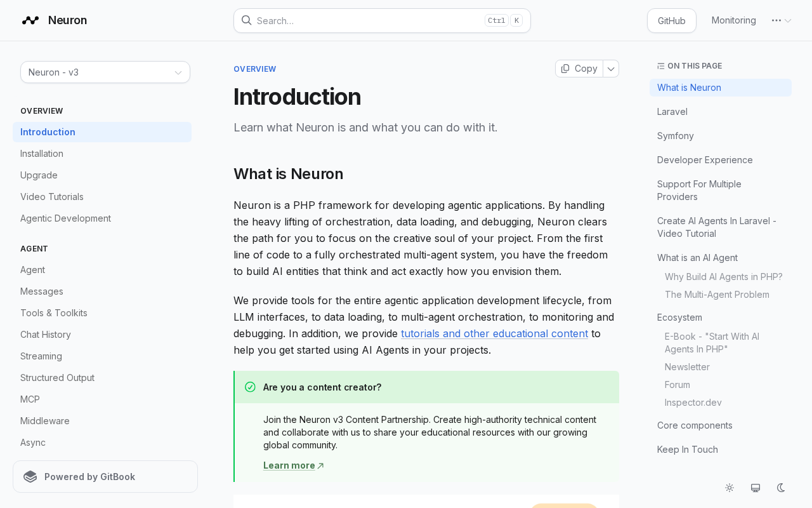This screenshot has height=508, width=812.
Task: Click the GitHub button
Action: pos(671,20)
